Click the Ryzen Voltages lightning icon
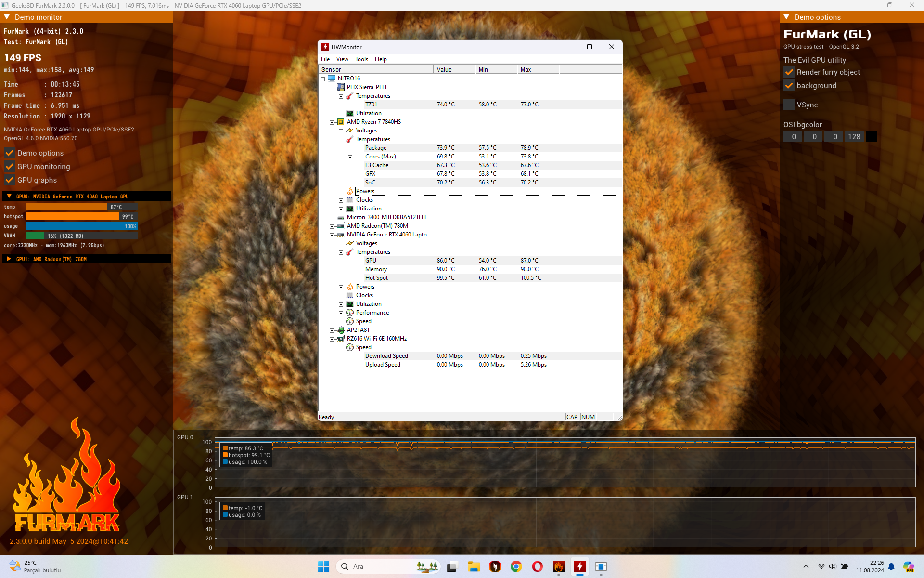This screenshot has width=924, height=578. [350, 131]
